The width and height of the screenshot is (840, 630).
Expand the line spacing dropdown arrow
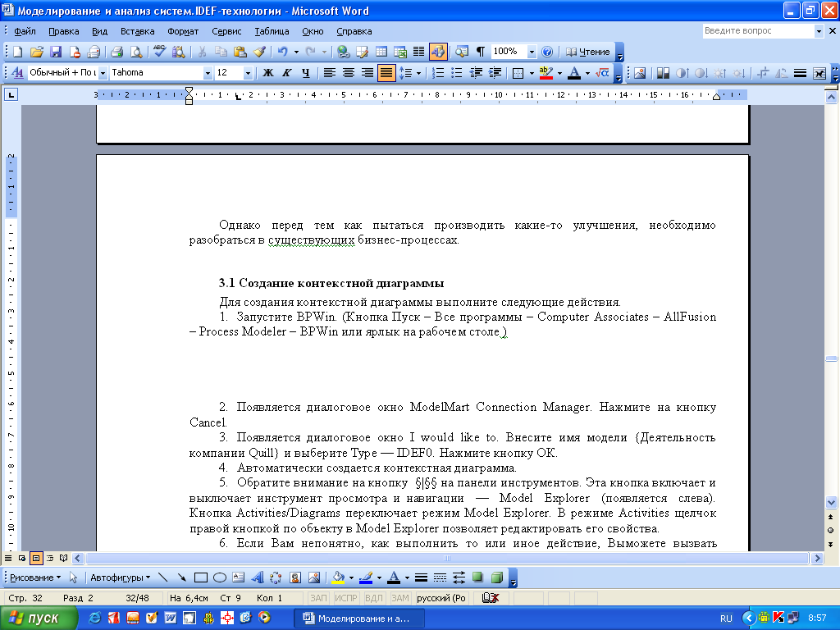click(419, 73)
